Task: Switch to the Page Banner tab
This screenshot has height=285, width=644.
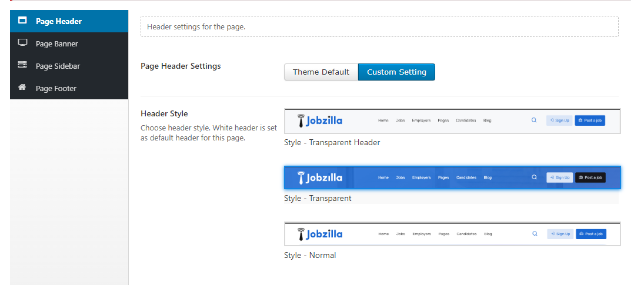Action: pyautogui.click(x=57, y=43)
